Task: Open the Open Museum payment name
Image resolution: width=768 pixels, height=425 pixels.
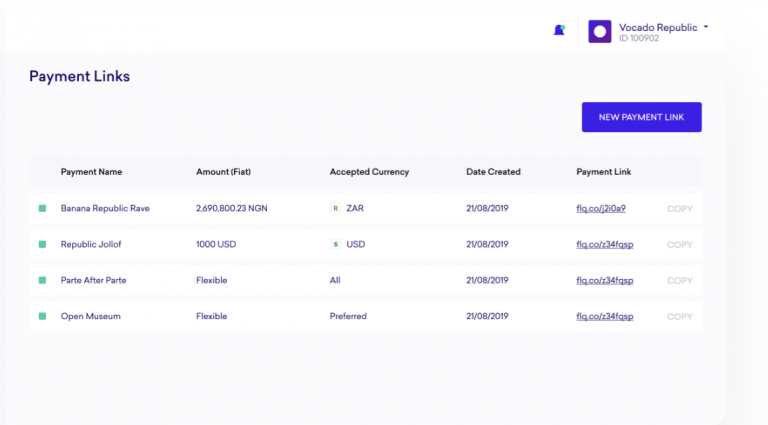Action: (91, 316)
